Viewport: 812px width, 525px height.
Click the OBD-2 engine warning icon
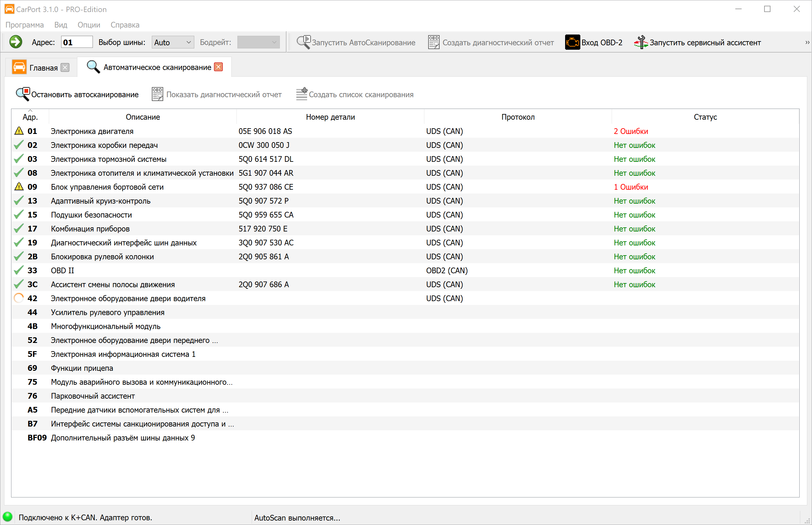(572, 42)
